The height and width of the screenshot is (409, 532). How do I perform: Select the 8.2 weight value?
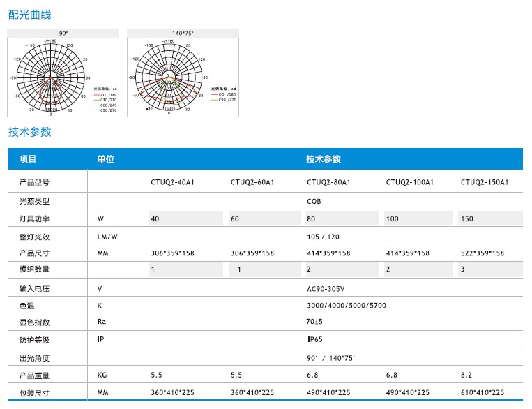tap(466, 375)
